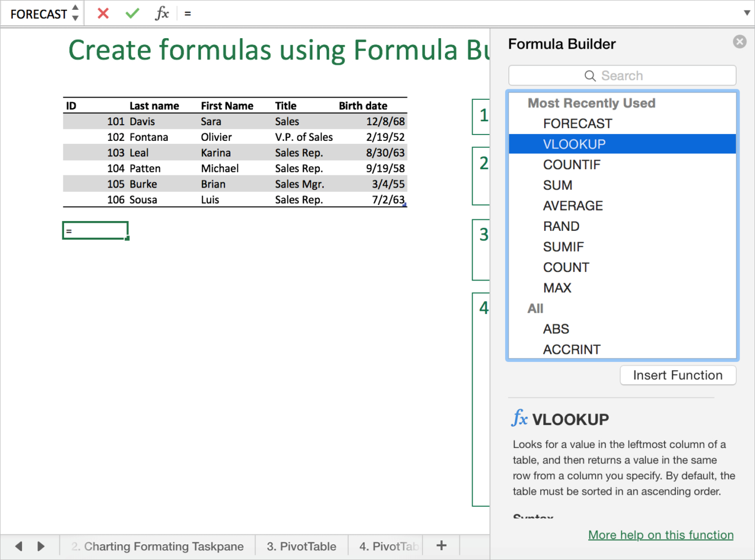Switch to the 3. PivotTable sheet tab
755x560 pixels.
(301, 546)
